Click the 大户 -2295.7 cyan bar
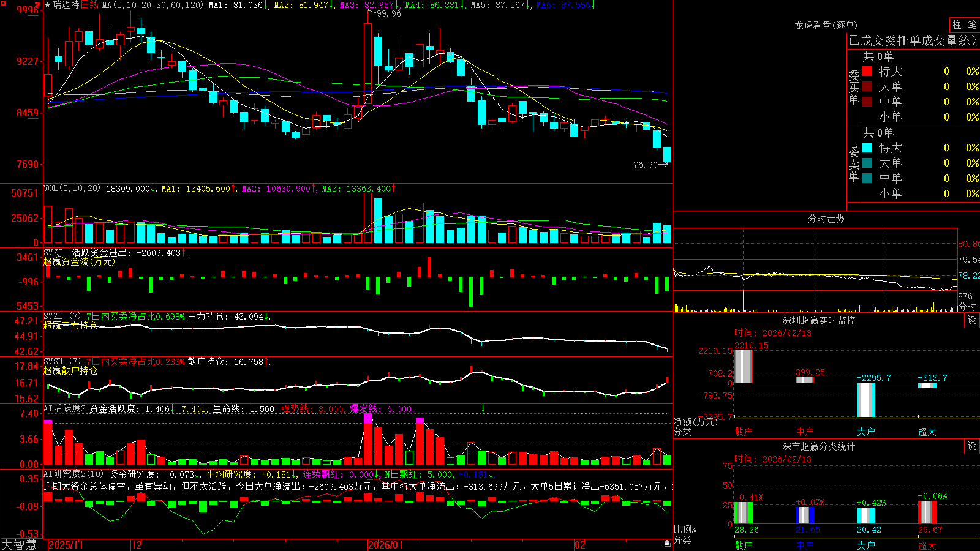Viewport: 980px width, 551px height. tap(866, 400)
